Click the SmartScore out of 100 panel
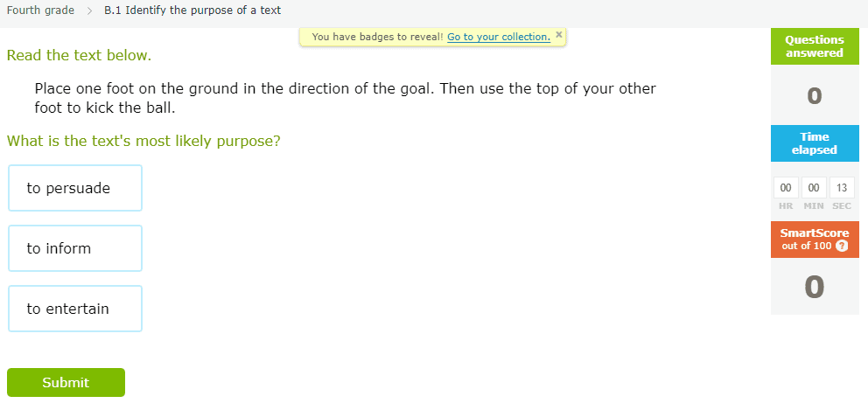This screenshot has width=868, height=417. click(x=815, y=240)
